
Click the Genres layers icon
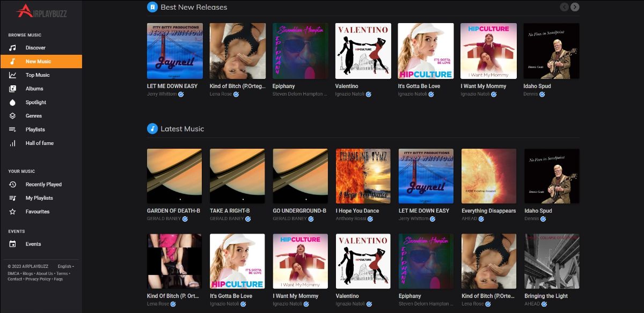pos(13,116)
